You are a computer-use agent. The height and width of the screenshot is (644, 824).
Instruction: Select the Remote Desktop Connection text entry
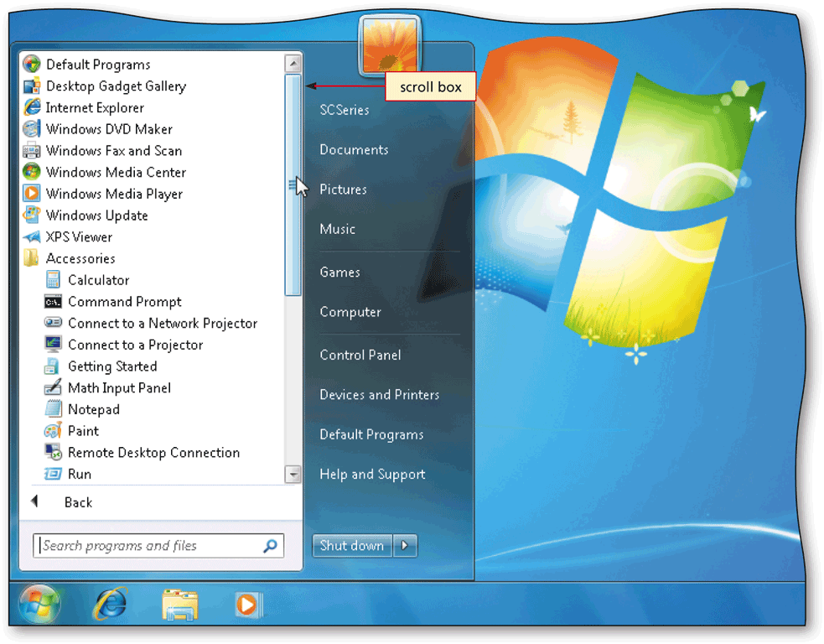153,453
